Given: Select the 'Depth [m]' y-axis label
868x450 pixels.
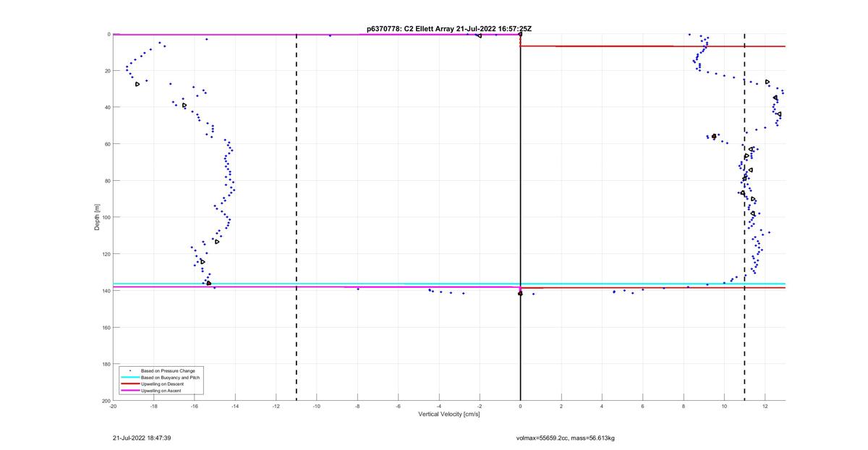Looking at the screenshot, I should click(97, 217).
